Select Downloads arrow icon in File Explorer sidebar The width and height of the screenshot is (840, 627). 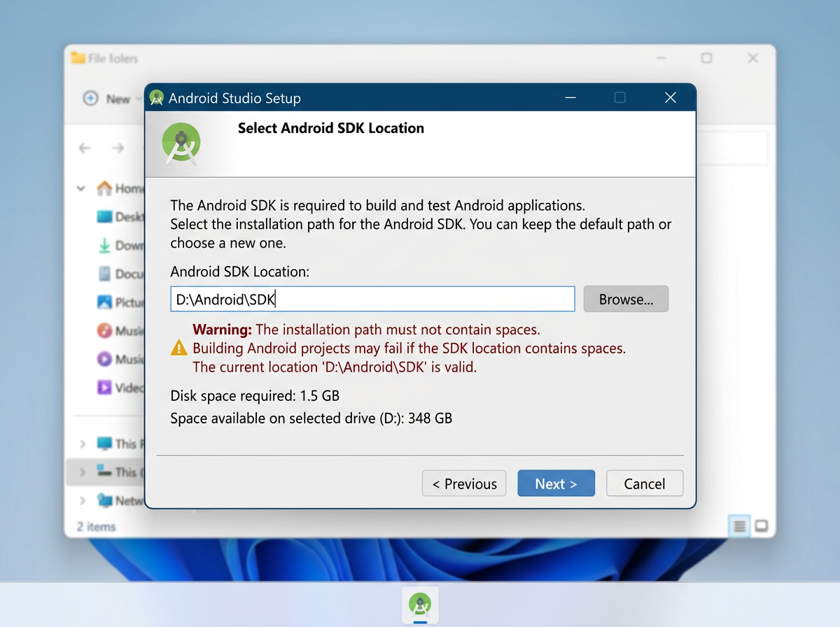tap(104, 246)
